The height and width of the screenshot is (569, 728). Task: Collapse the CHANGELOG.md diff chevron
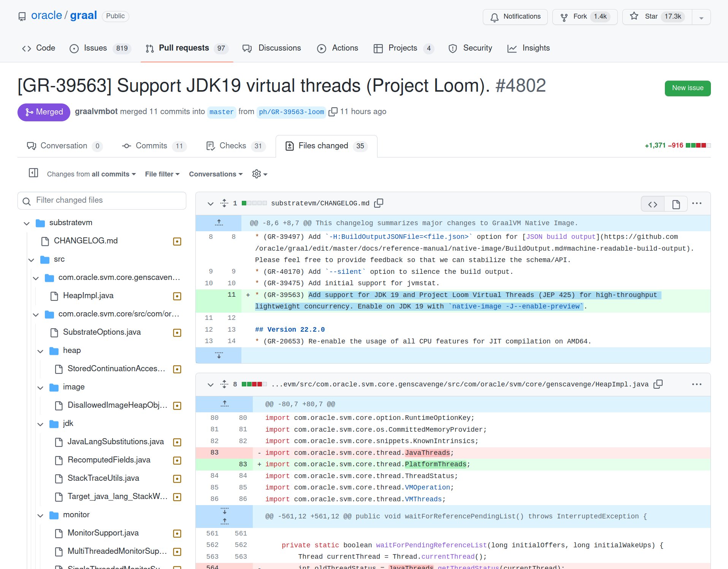coord(210,203)
